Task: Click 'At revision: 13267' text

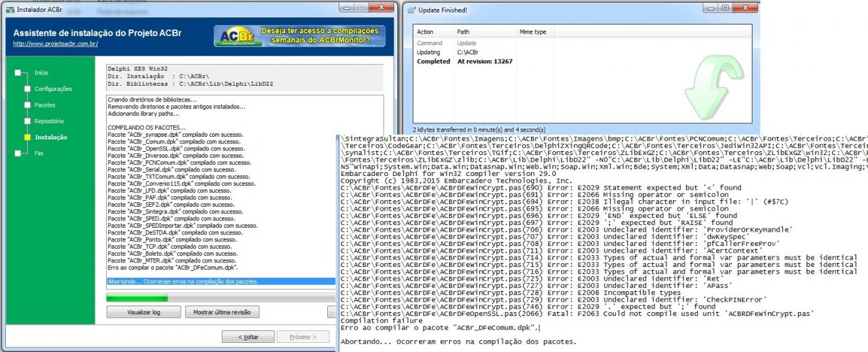Action: tap(485, 62)
